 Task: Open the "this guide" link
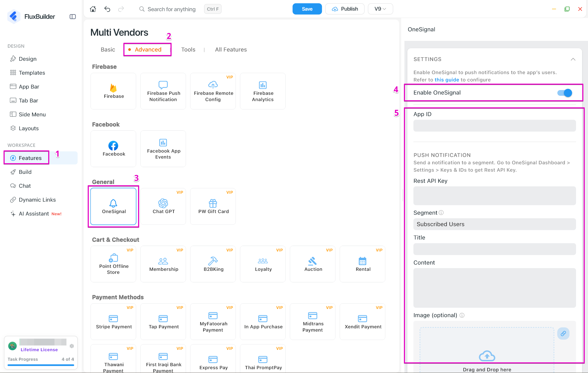(x=447, y=80)
